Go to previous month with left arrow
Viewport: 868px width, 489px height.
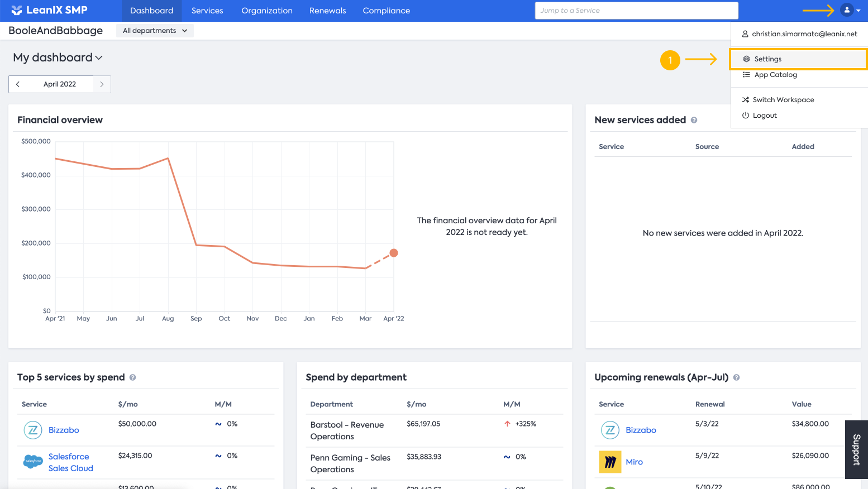(18, 84)
